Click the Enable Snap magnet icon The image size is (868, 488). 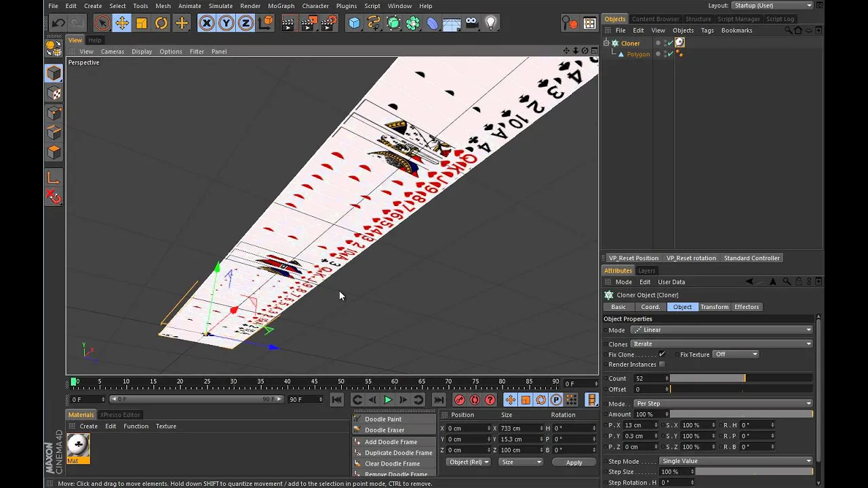click(x=54, y=197)
